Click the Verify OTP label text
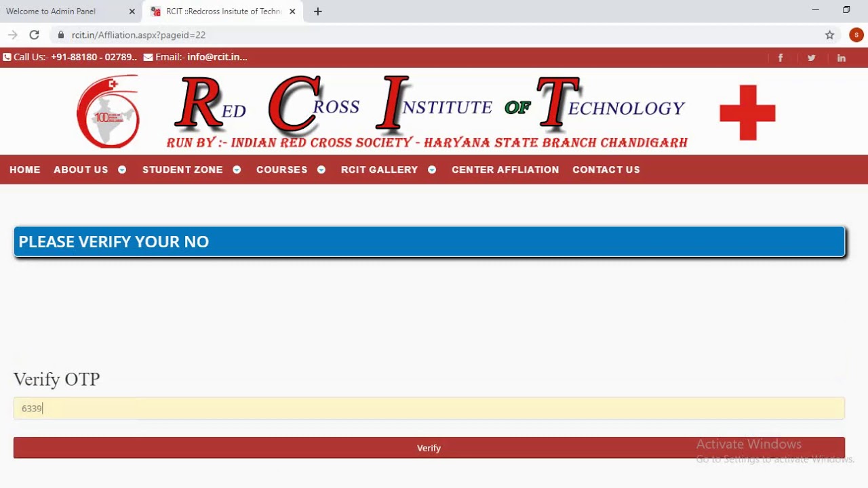 [57, 379]
